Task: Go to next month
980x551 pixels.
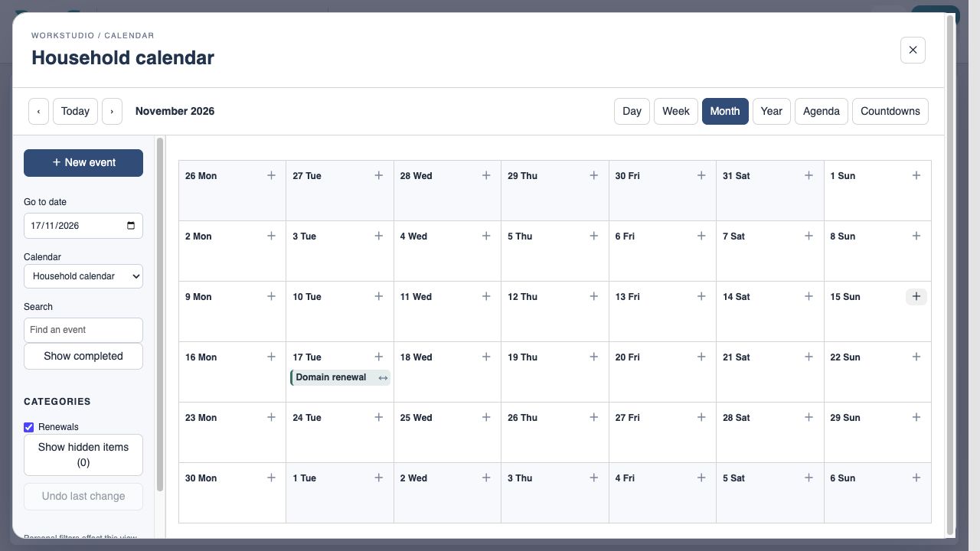Action: coord(112,111)
